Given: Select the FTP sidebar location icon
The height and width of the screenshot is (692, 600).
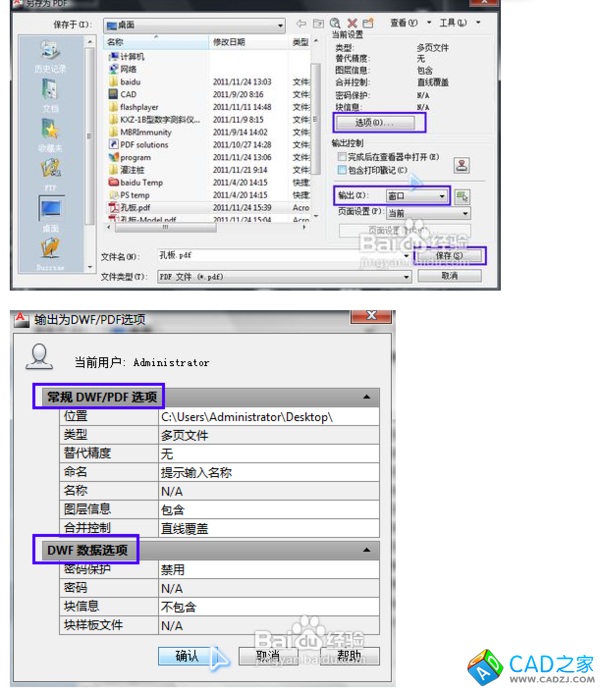Looking at the screenshot, I should pos(50,172).
